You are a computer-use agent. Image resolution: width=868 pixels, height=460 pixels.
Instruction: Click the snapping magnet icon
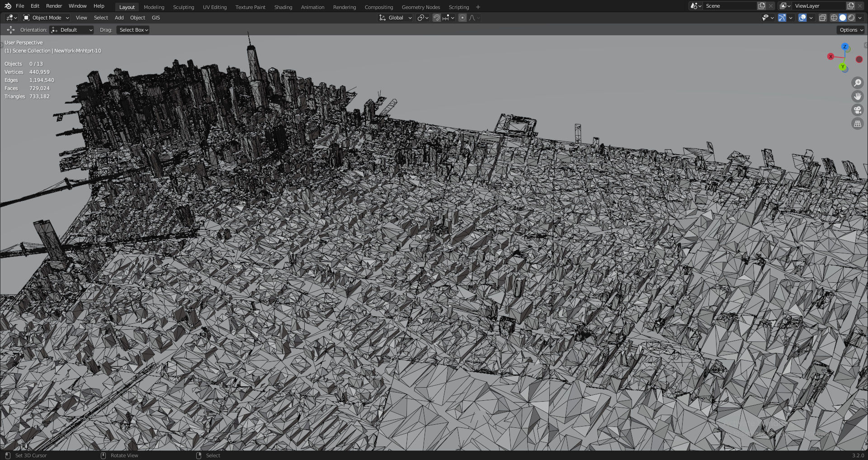[436, 18]
